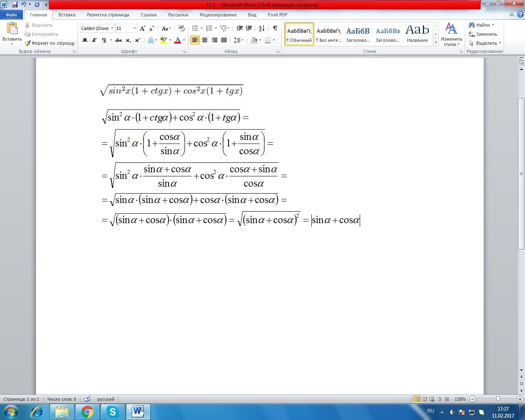Sort the selected text
This screenshot has width=525, height=420.
261,28
